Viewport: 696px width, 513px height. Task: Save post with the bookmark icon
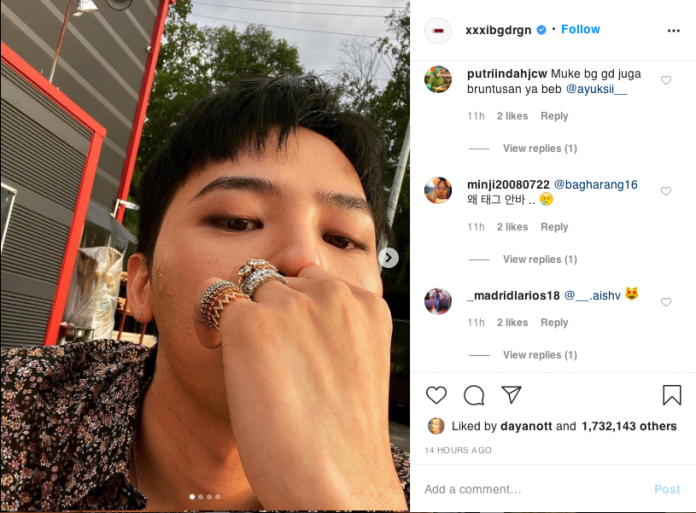click(672, 395)
